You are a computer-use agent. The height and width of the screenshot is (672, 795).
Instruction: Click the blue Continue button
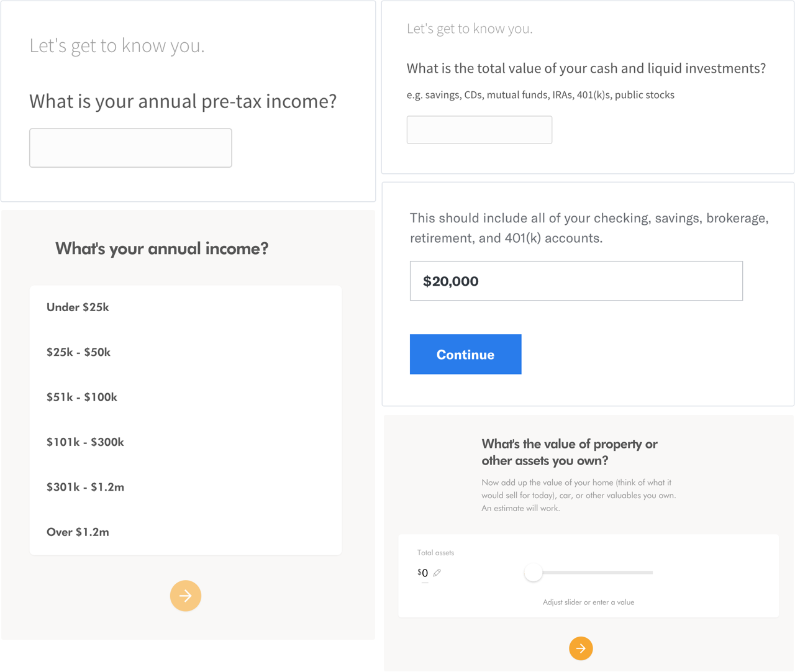(465, 355)
